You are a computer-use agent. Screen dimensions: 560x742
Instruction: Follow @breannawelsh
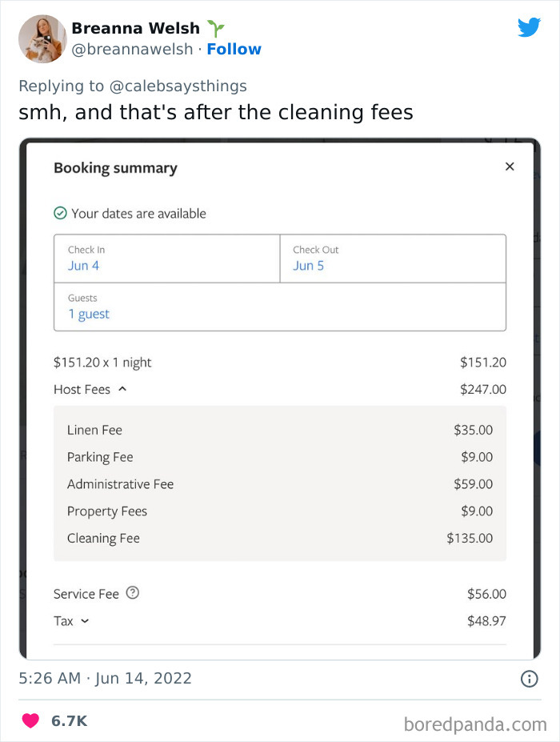(234, 49)
